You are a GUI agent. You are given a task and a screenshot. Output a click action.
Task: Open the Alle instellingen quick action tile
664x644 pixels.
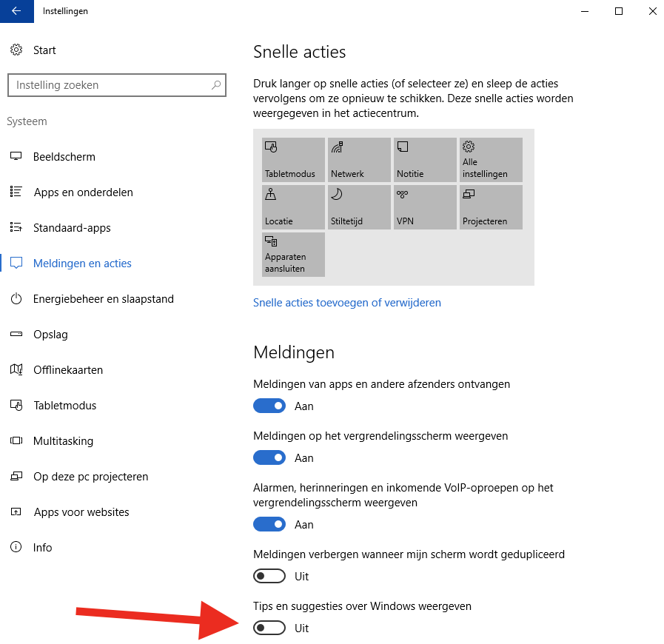click(x=491, y=159)
